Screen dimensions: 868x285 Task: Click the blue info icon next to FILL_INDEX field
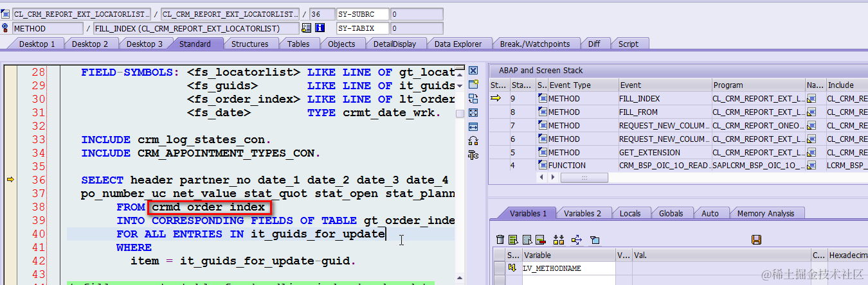[320, 28]
